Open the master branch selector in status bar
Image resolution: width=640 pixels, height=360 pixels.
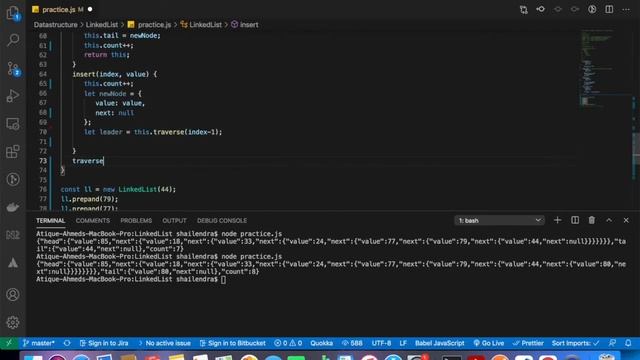(38, 343)
